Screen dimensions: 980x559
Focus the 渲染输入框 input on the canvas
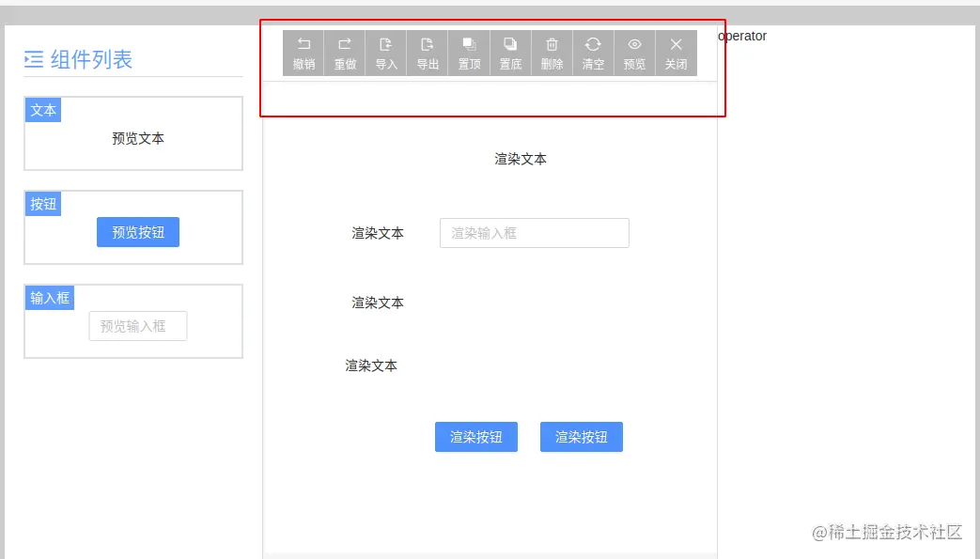click(x=535, y=233)
